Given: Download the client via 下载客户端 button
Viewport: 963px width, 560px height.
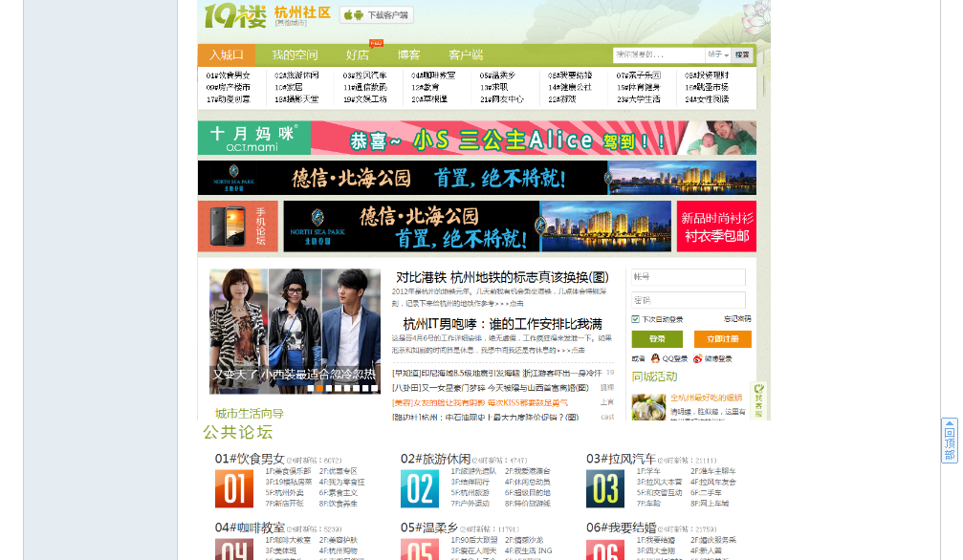Looking at the screenshot, I should [x=377, y=15].
